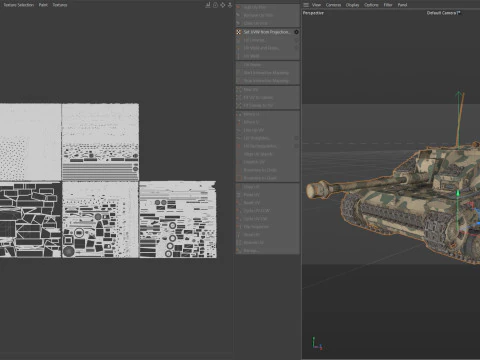Image resolution: width=480 pixels, height=360 pixels.
Task: Select Fit UV to Canvas command
Action: [x=267, y=98]
